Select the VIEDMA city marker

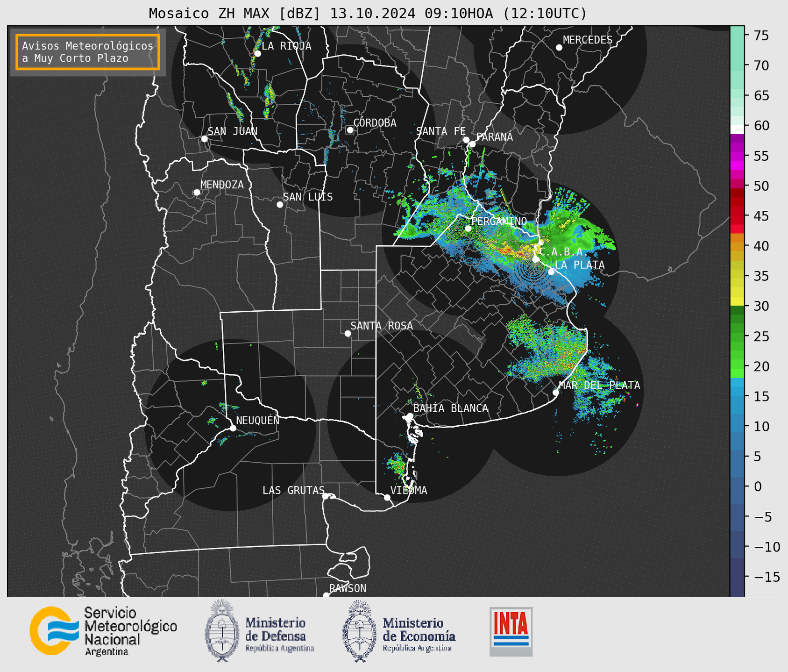(x=387, y=498)
